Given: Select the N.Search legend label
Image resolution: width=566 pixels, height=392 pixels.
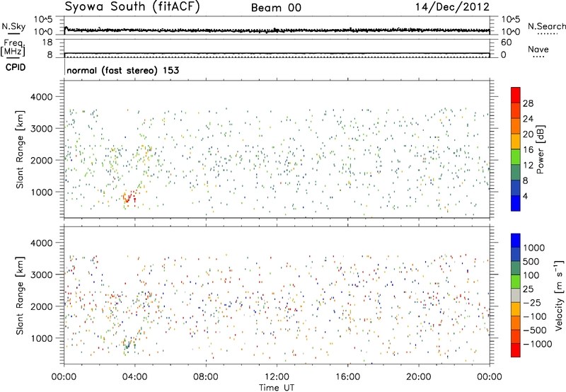Looking at the screenshot, I should [547, 26].
